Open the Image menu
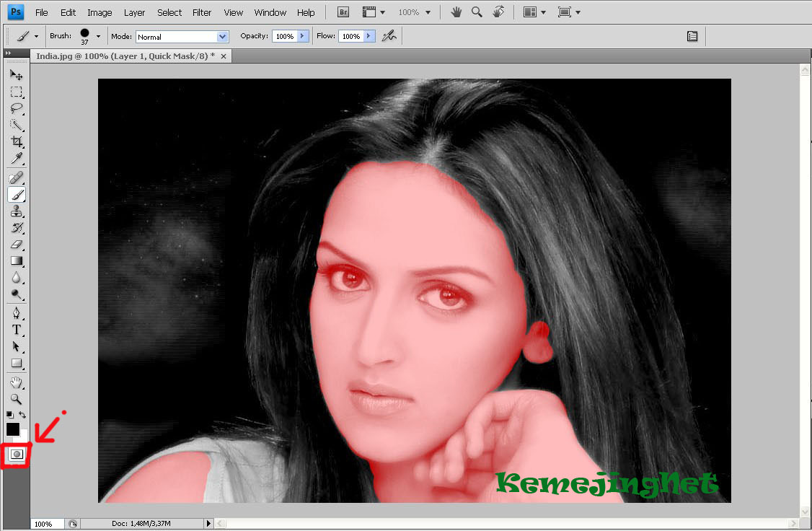The width and height of the screenshot is (812, 531). [100, 12]
